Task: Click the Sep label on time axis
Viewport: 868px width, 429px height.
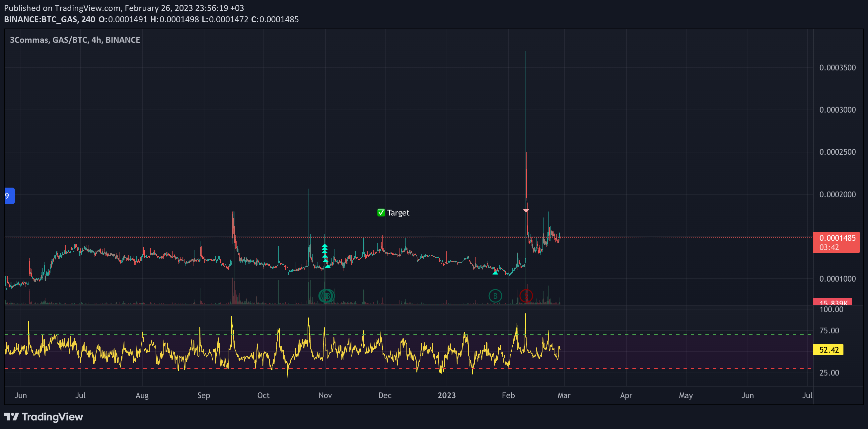Action: (203, 395)
